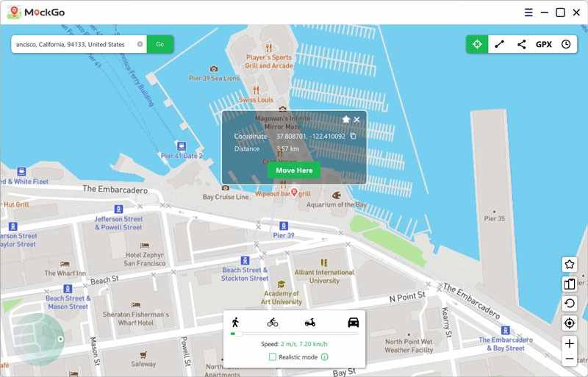This screenshot has width=588, height=377.
Task: Center map on current location icon
Action: point(569,323)
